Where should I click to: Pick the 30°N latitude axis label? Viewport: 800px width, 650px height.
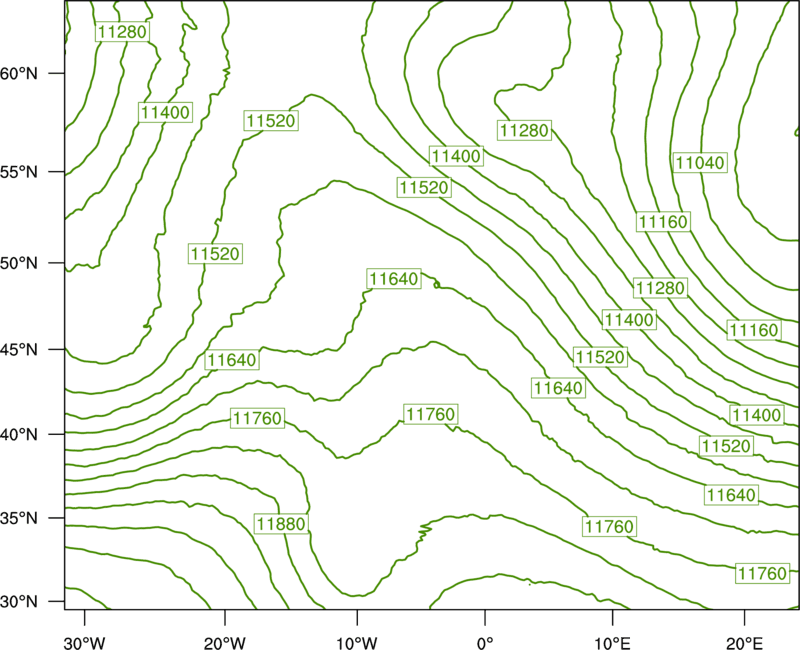pos(19,602)
